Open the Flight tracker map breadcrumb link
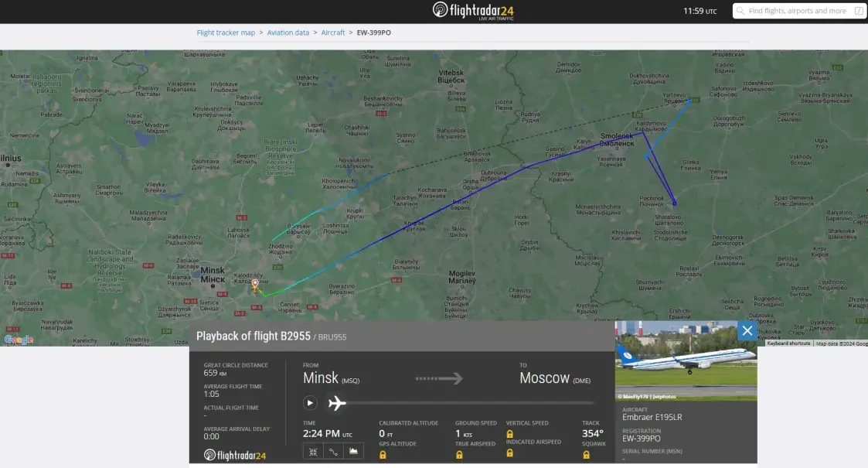 tap(226, 32)
